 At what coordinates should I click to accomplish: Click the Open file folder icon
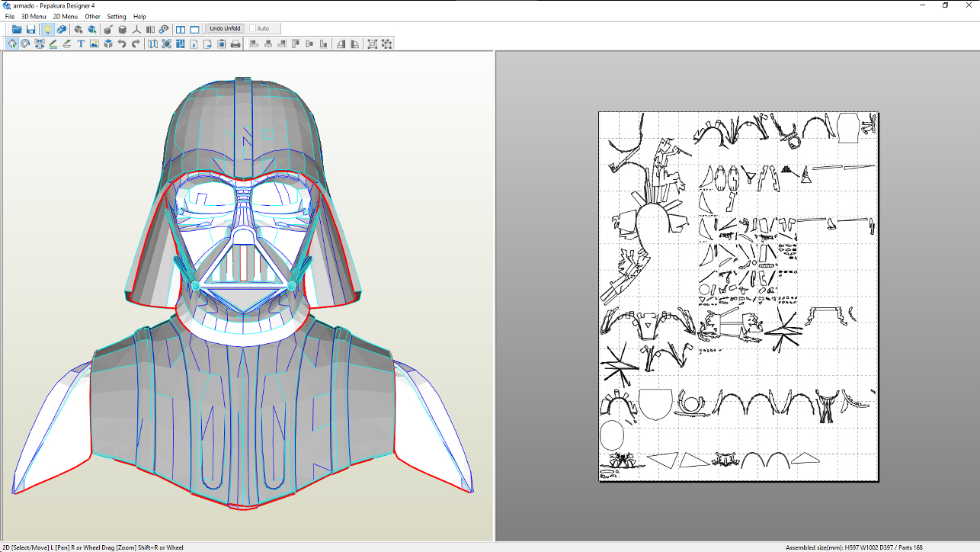(17, 29)
